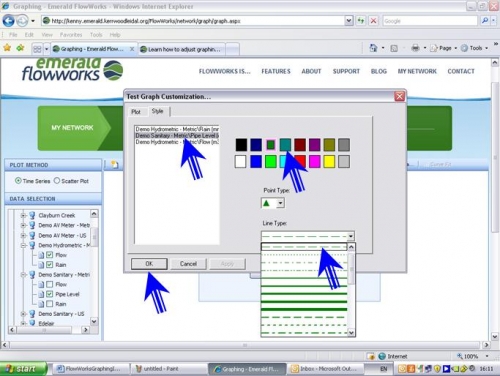Open the Favorites Center star icon
Screen dimensions: 500x376
7,48
